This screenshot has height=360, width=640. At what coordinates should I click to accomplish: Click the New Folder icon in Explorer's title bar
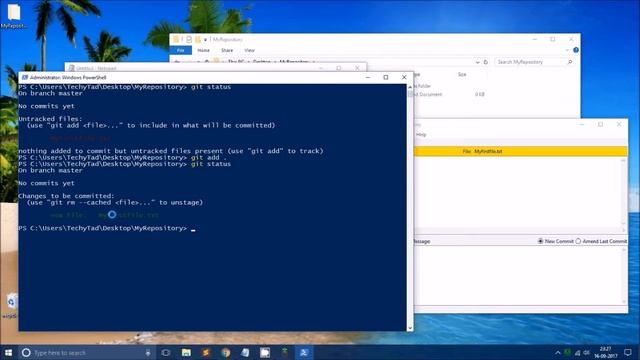198,39
